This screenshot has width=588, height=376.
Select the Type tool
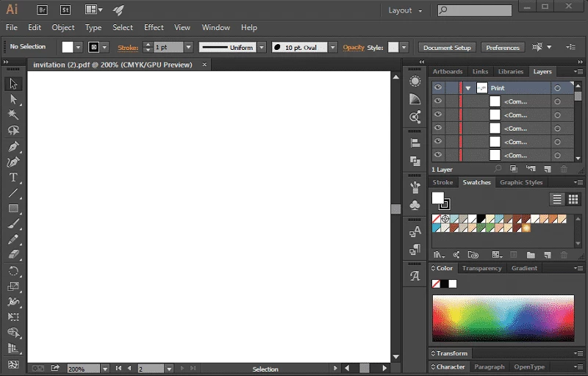click(13, 178)
